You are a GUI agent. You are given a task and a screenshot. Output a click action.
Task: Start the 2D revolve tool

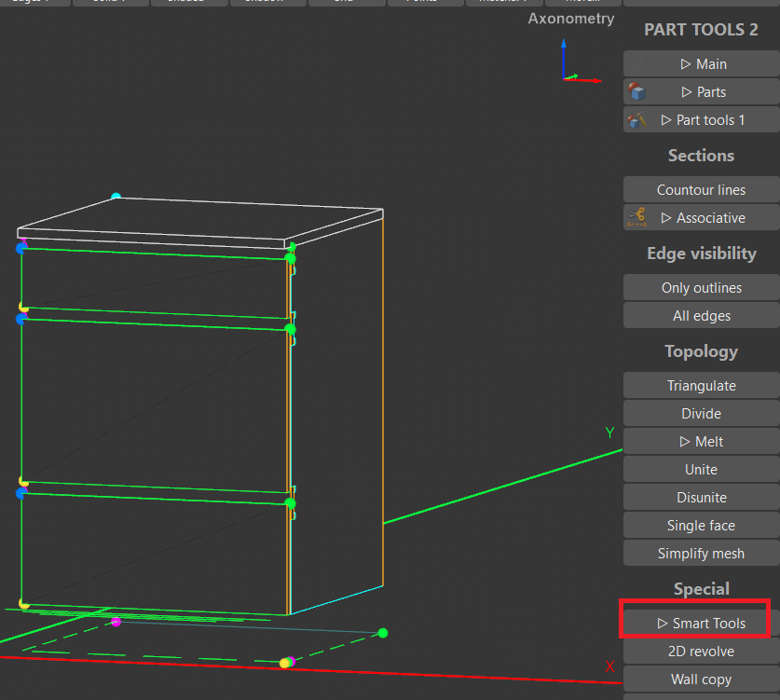[702, 652]
